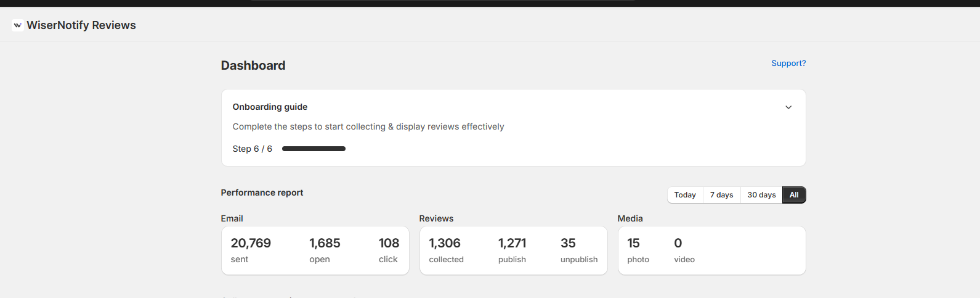
Task: Click the Dashboard heading
Action: 253,65
